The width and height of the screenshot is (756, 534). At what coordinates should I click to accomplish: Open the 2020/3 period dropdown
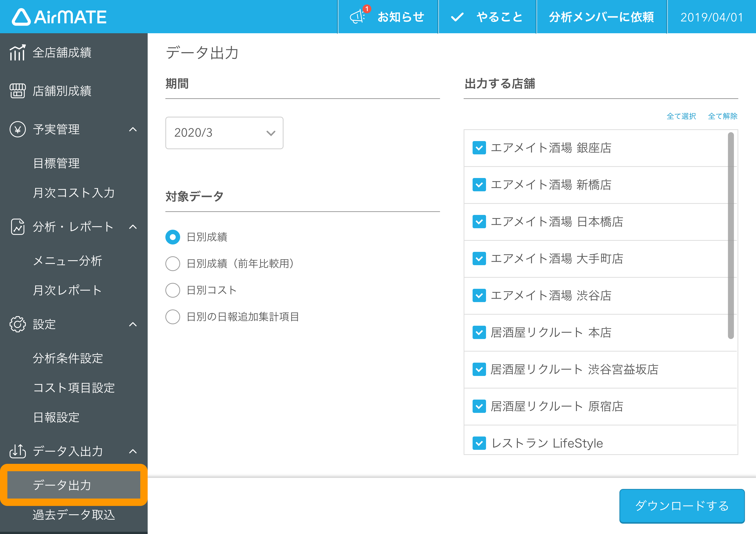click(x=224, y=133)
